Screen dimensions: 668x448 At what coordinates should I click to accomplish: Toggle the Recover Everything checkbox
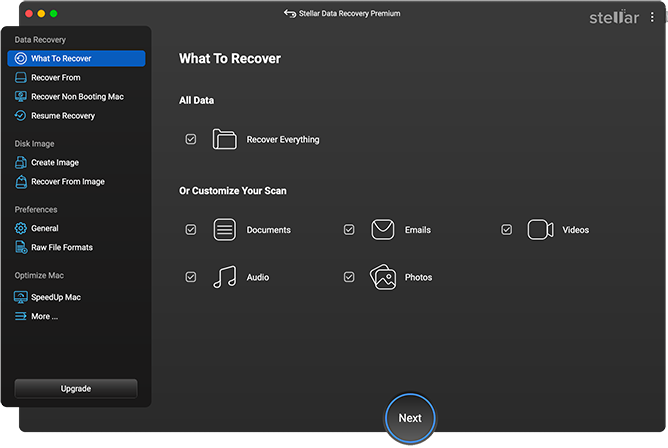pyautogui.click(x=191, y=140)
